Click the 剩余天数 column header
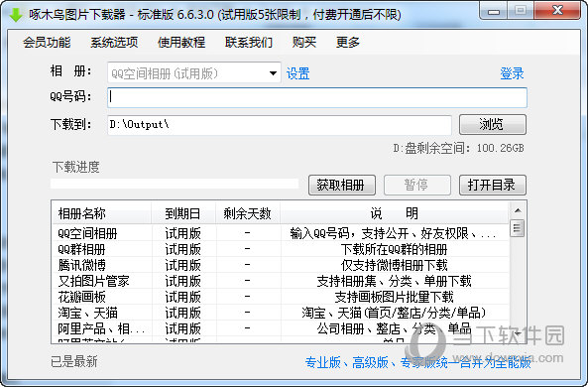588x387 pixels. pos(248,213)
